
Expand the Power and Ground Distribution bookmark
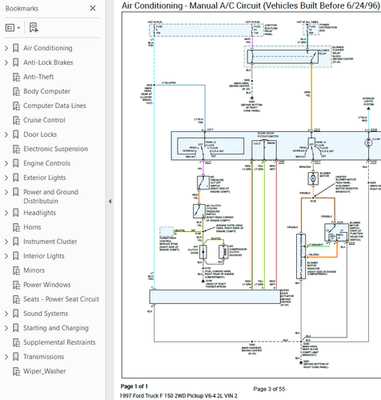(6, 192)
